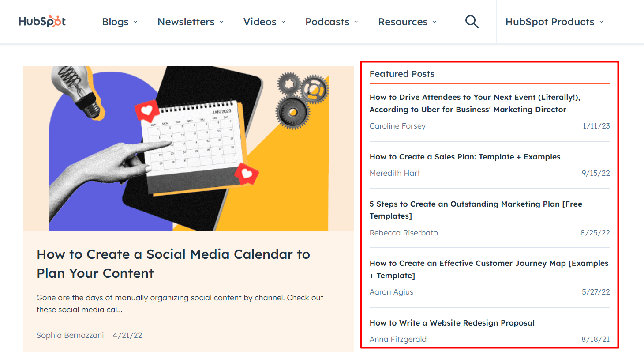Viewport: 644px width, 352px height.
Task: Open the Videos menu
Action: 264,22
